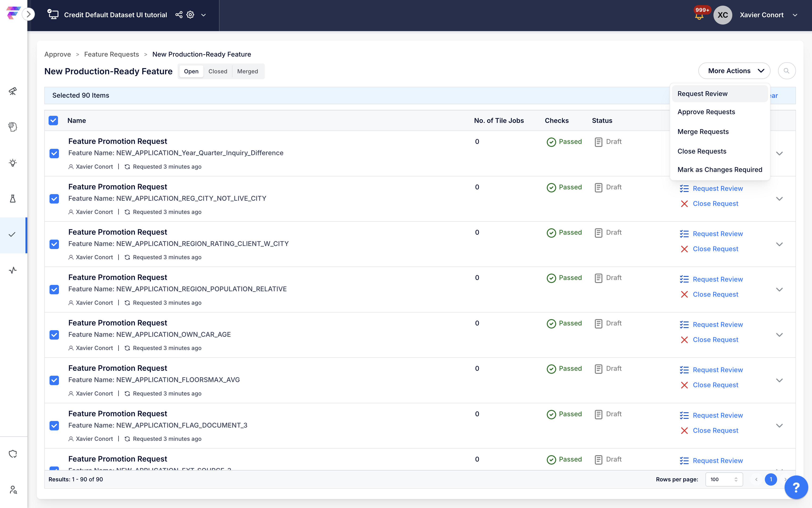Uncheck the select-all checkbox in Name header

(53, 121)
